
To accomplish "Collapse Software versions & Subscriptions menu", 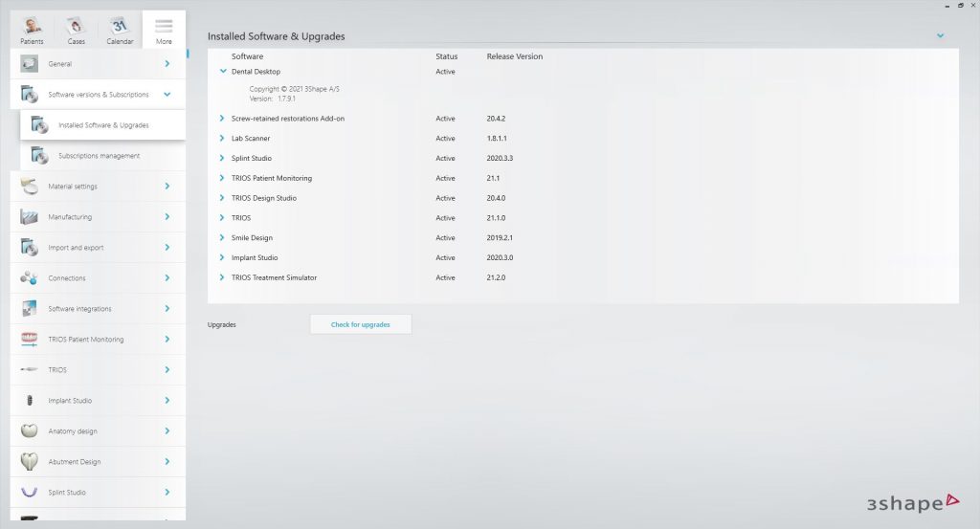I will click(167, 95).
